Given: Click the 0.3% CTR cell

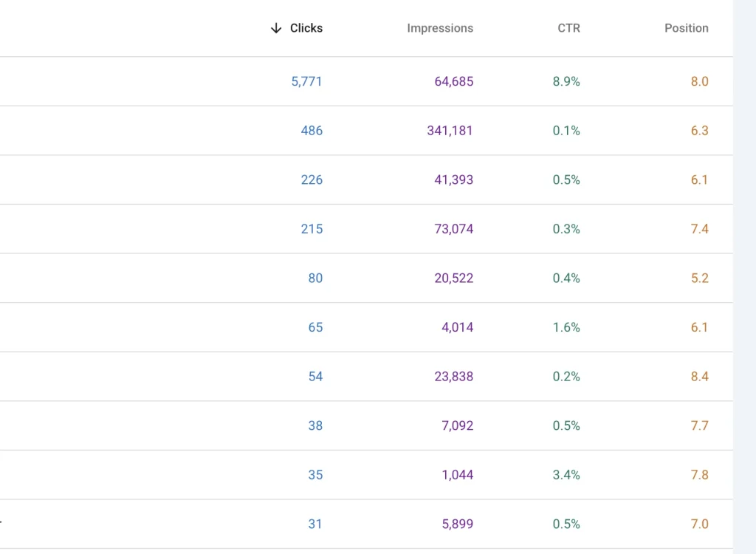Looking at the screenshot, I should (x=566, y=229).
